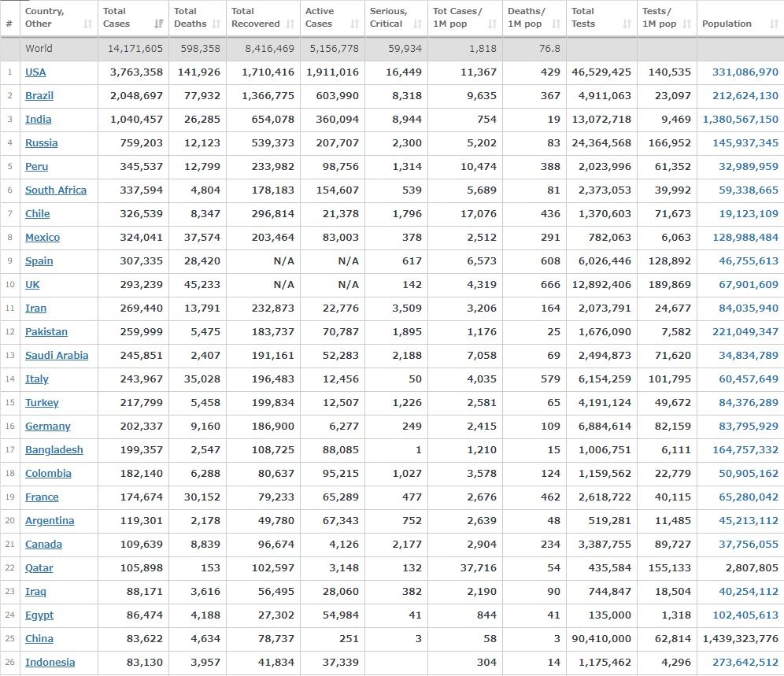Open the USA country link
The image size is (784, 676).
[x=35, y=72]
